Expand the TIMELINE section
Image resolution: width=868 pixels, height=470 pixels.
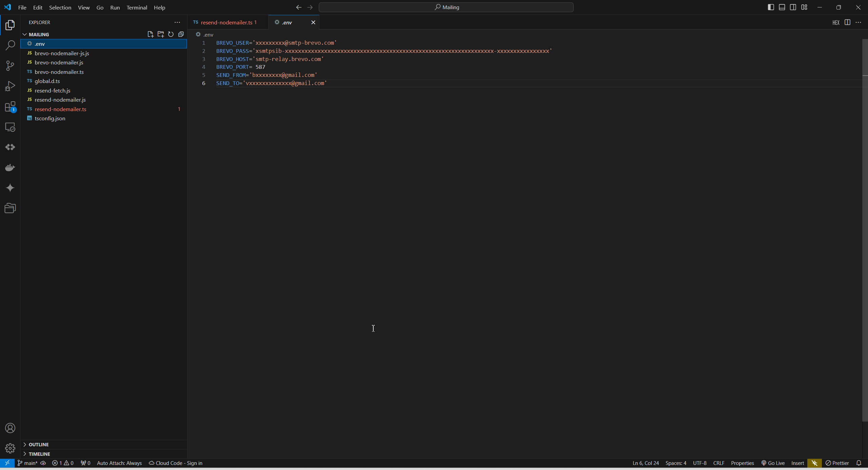(39, 454)
